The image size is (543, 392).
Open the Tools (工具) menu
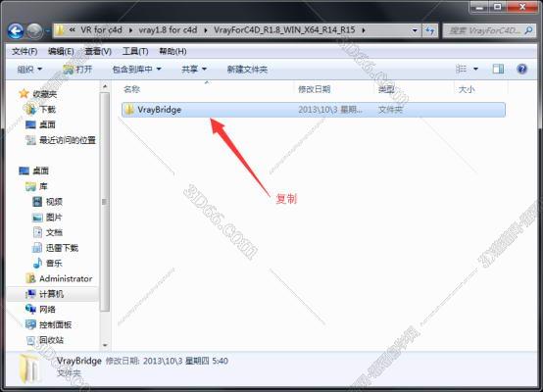tap(135, 52)
